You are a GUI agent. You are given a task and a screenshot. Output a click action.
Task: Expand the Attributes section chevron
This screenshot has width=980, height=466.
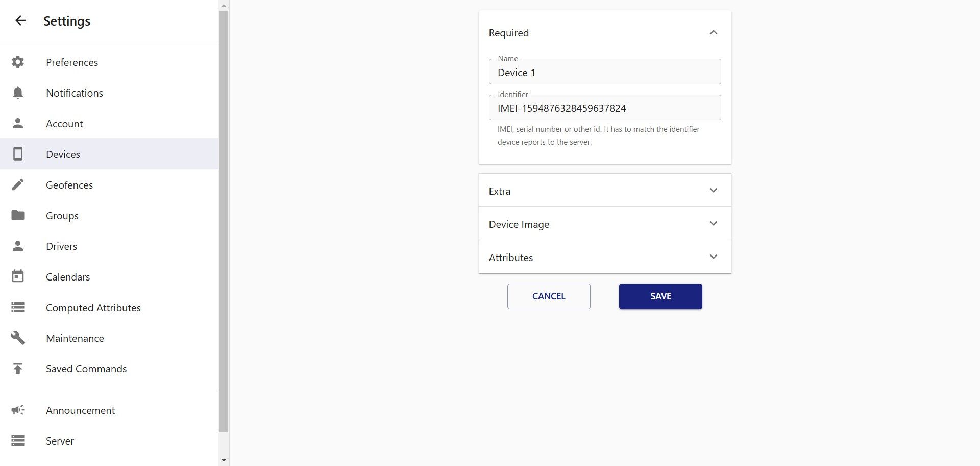[x=713, y=257]
